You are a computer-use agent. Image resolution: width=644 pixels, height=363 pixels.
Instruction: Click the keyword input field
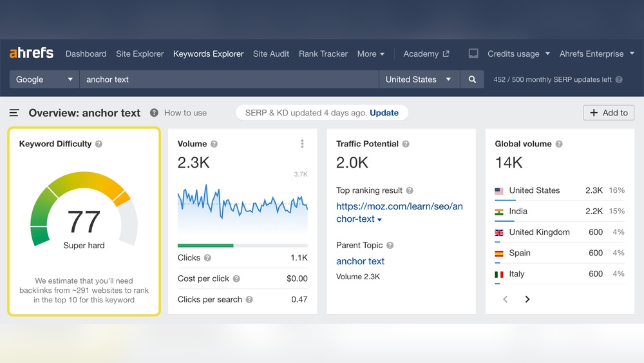click(229, 79)
